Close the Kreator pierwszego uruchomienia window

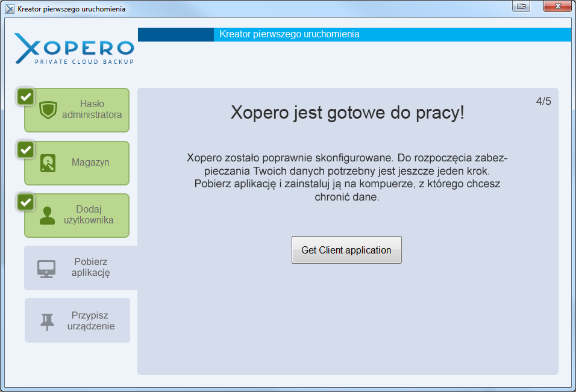click(x=558, y=6)
